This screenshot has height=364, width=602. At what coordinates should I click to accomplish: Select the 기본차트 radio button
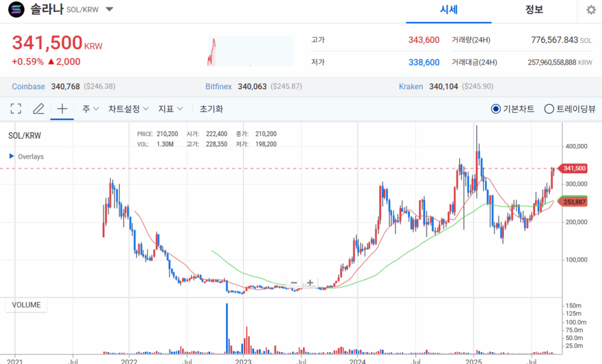point(496,109)
